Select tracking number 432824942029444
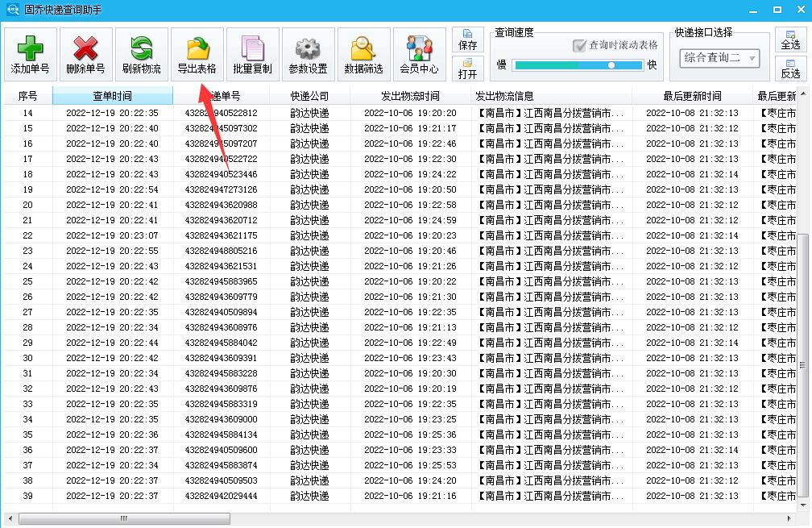 pyautogui.click(x=221, y=496)
